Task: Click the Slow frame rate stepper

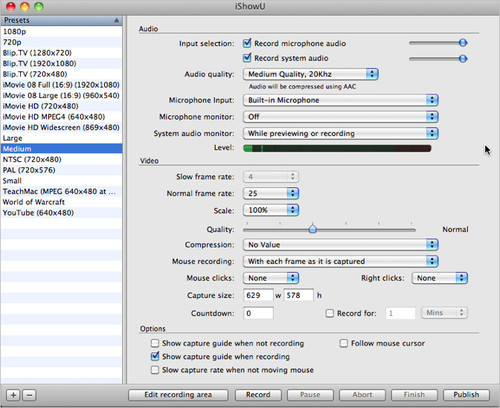Action: pyautogui.click(x=271, y=177)
